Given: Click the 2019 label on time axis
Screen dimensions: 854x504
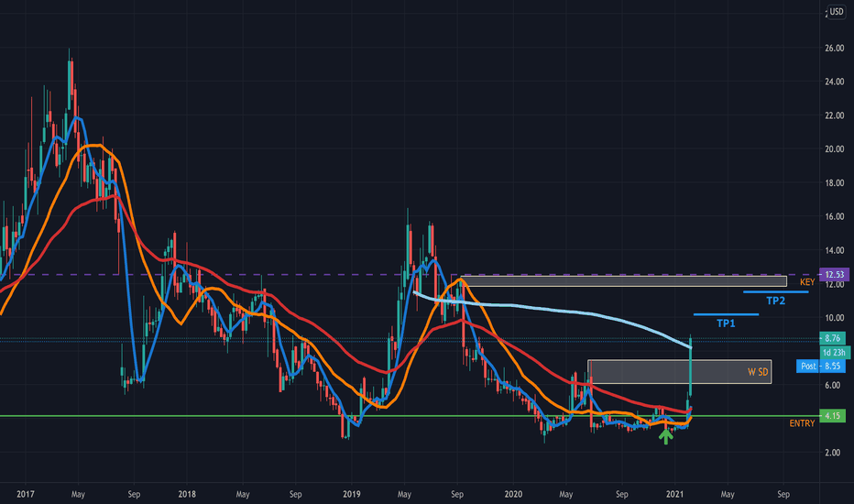Looking at the screenshot, I should 351,494.
